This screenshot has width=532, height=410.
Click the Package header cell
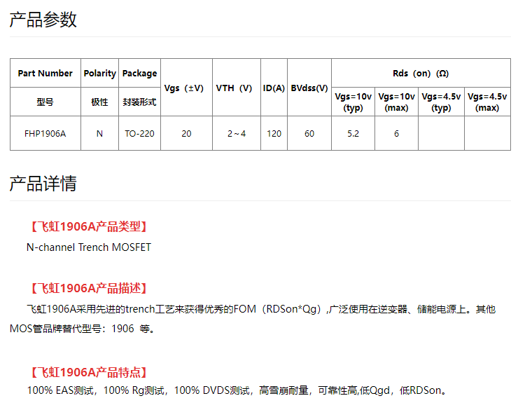[x=139, y=74]
